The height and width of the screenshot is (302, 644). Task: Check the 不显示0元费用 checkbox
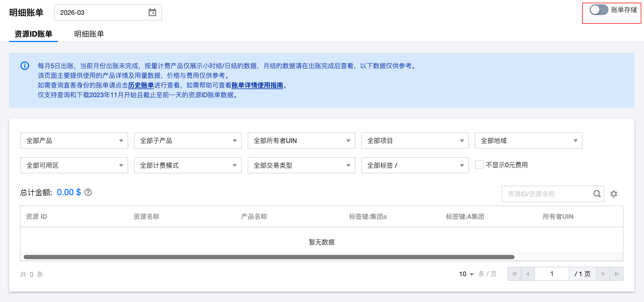coord(479,165)
